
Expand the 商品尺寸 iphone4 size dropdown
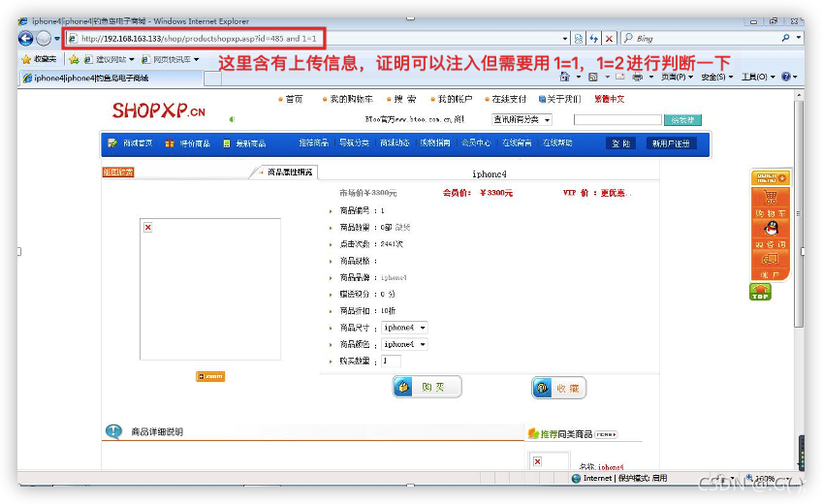tap(404, 328)
